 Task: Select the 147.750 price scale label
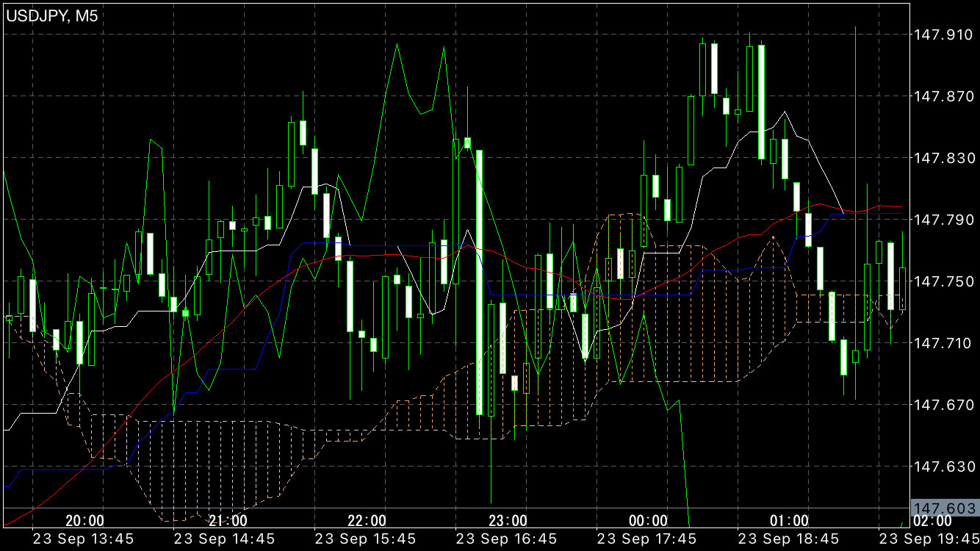(943, 281)
